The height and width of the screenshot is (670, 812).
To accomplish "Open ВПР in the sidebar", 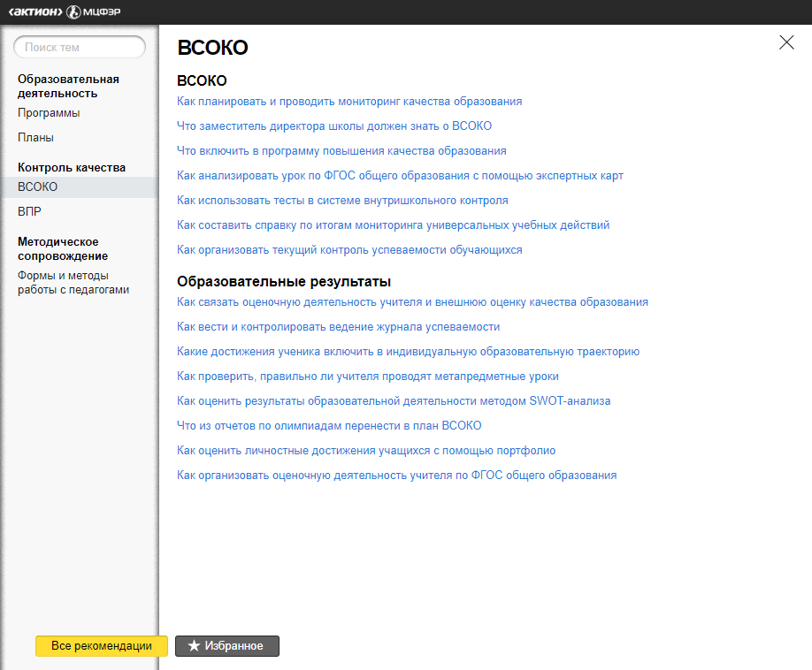I will [29, 212].
